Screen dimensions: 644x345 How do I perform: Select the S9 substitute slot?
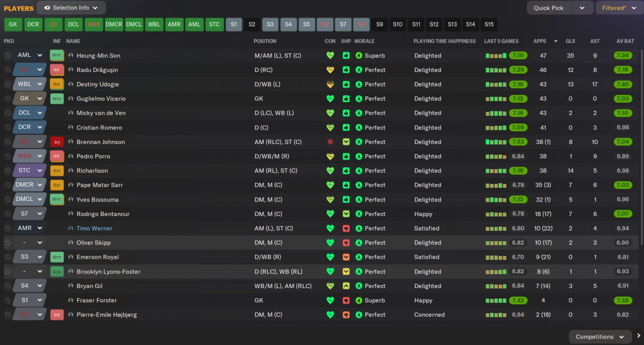[379, 24]
